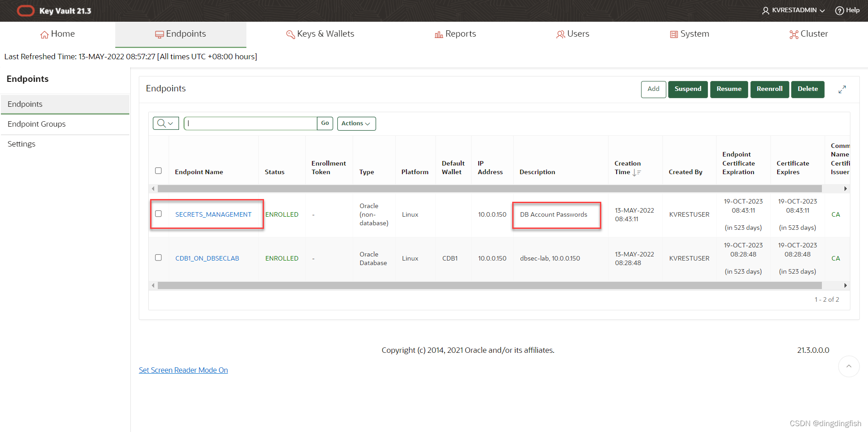The height and width of the screenshot is (432, 868).
Task: Click the Add endpoint button
Action: (x=653, y=89)
